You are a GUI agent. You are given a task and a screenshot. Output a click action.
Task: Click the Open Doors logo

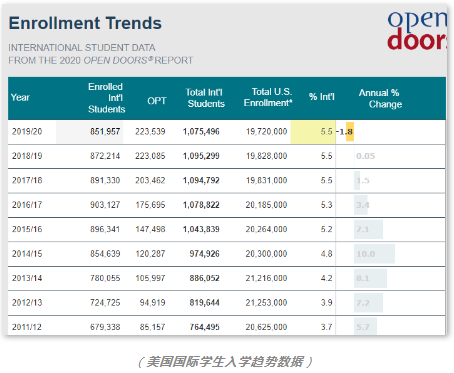coord(417,31)
